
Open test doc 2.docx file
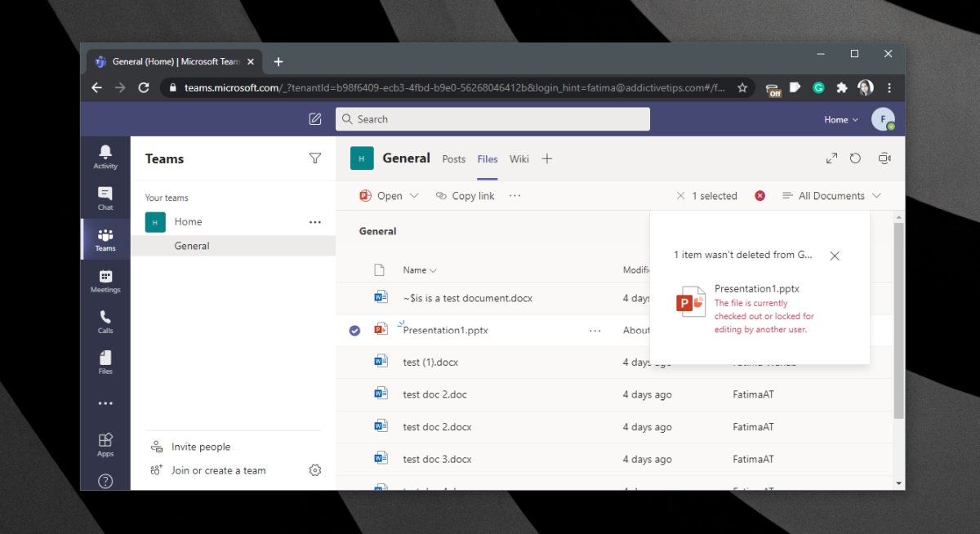[x=437, y=427]
